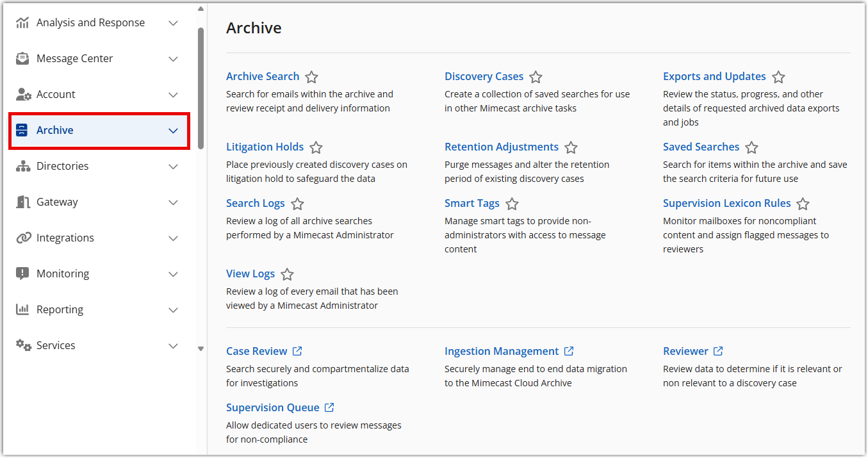Click the Directories hierarchy icon
This screenshot has height=458, width=868.
(x=23, y=167)
